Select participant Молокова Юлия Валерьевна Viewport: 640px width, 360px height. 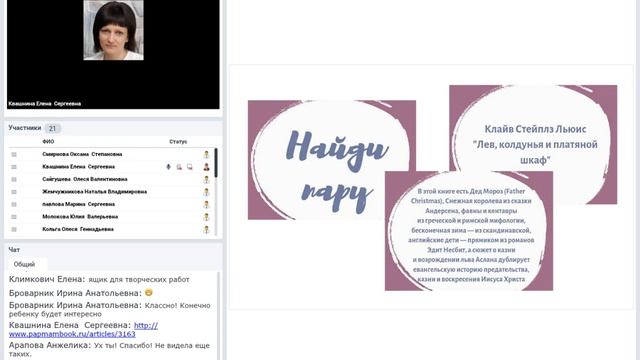pyautogui.click(x=80, y=217)
